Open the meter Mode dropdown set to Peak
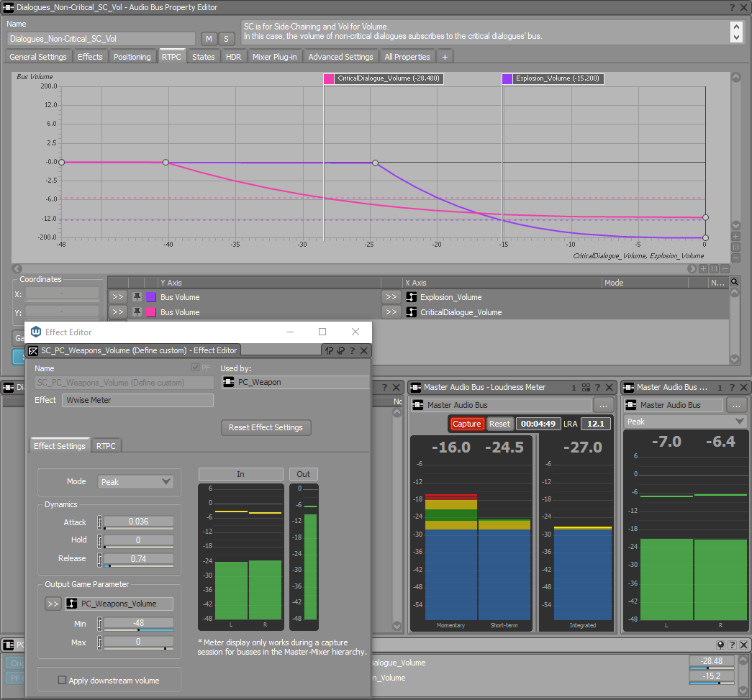The height and width of the screenshot is (700, 752). click(x=135, y=482)
